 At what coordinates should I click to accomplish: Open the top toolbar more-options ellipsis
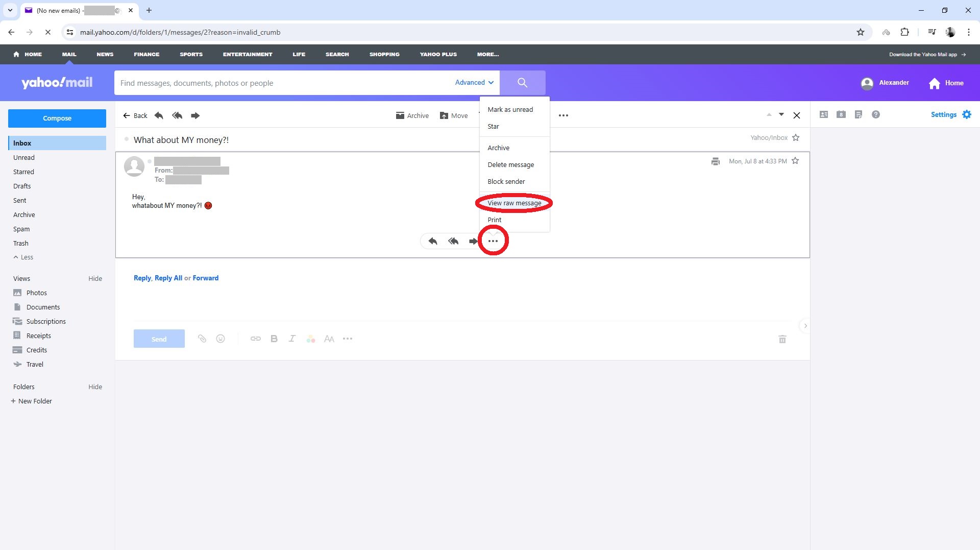[563, 115]
